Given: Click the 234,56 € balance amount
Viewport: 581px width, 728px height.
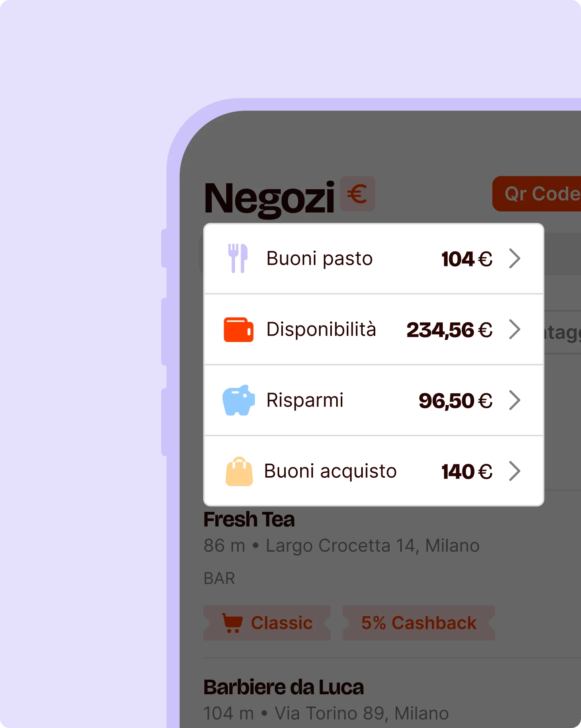Looking at the screenshot, I should 449,330.
